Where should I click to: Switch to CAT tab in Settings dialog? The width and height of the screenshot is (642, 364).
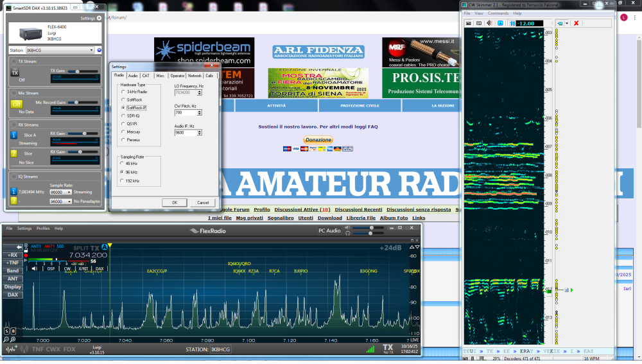point(146,76)
